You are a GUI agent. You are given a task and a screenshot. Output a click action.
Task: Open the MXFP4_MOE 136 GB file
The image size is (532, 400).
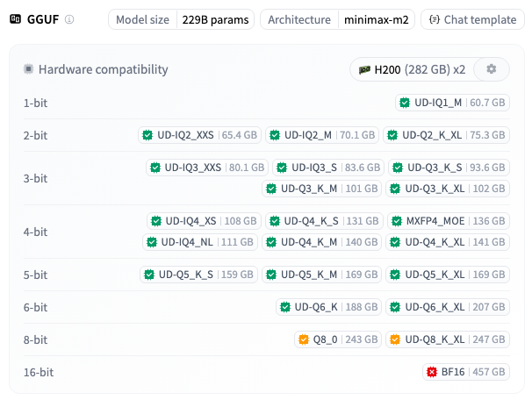[449, 221]
